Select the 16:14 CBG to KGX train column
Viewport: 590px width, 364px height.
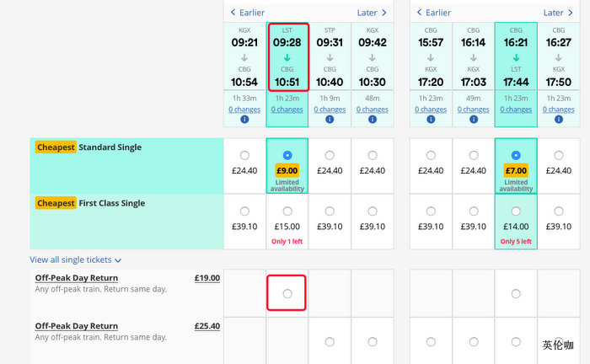pos(473,56)
